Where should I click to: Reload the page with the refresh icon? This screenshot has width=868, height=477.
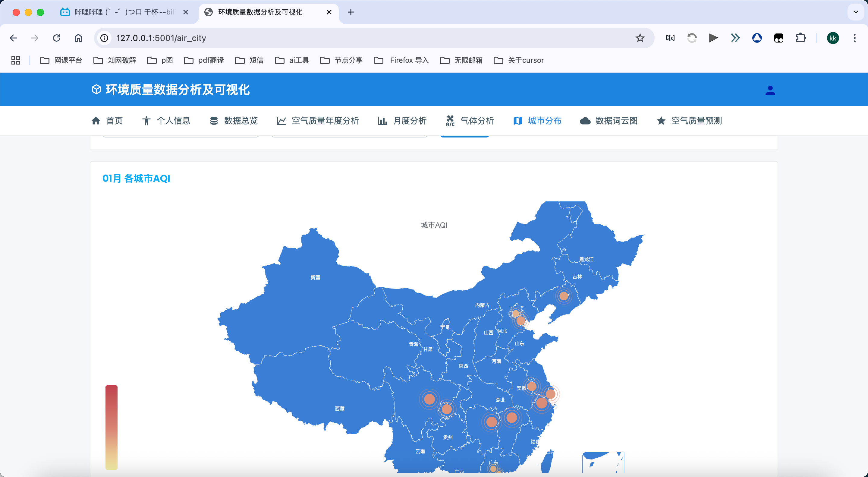pos(57,38)
